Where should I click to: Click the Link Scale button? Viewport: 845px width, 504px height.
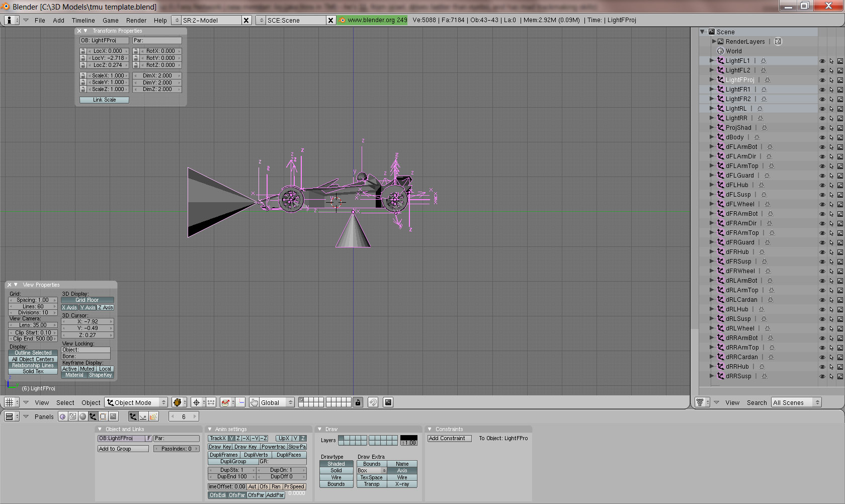pos(104,100)
